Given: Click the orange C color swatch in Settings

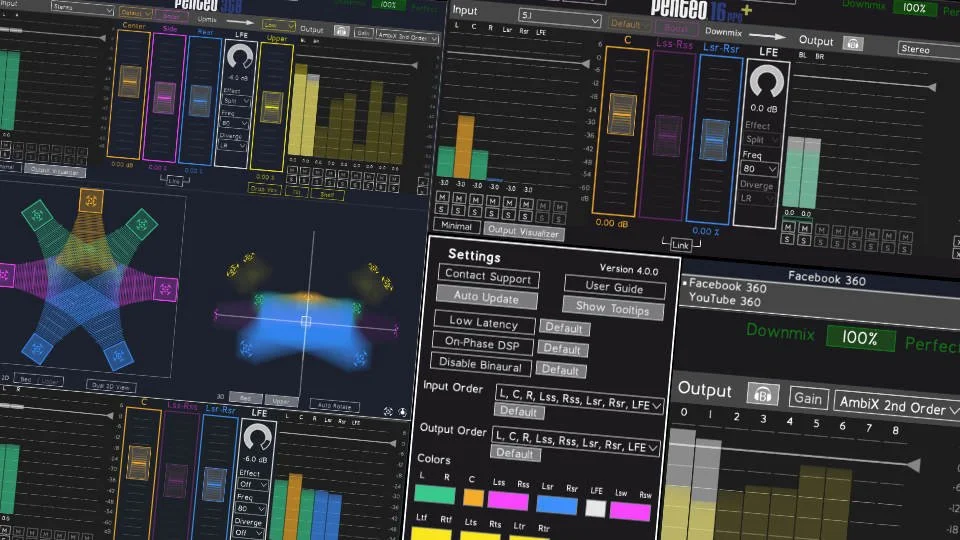Looking at the screenshot, I should (473, 498).
